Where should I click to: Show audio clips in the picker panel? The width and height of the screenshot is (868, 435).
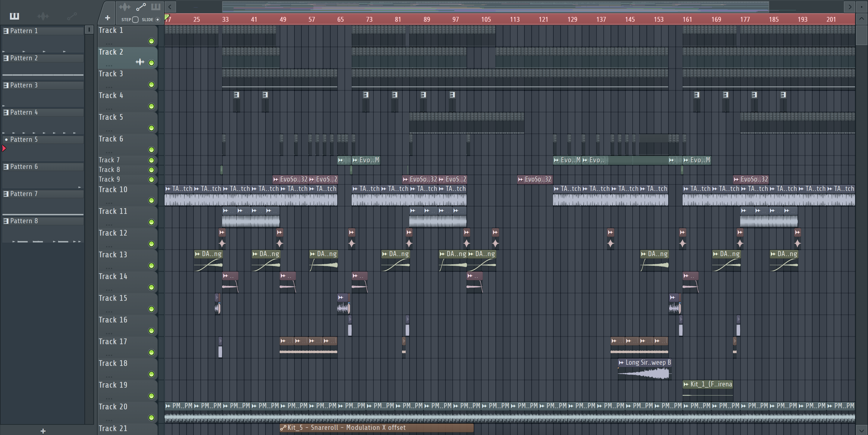[x=43, y=16]
